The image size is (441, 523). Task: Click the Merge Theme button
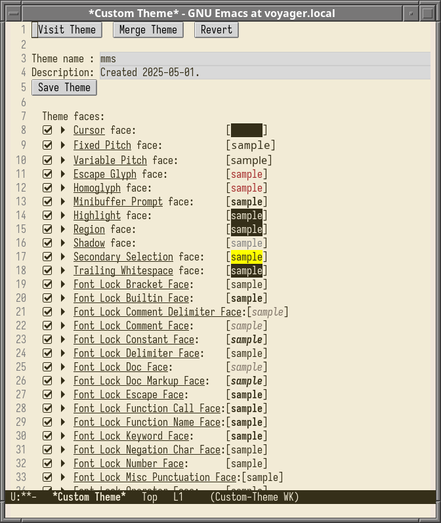point(148,30)
